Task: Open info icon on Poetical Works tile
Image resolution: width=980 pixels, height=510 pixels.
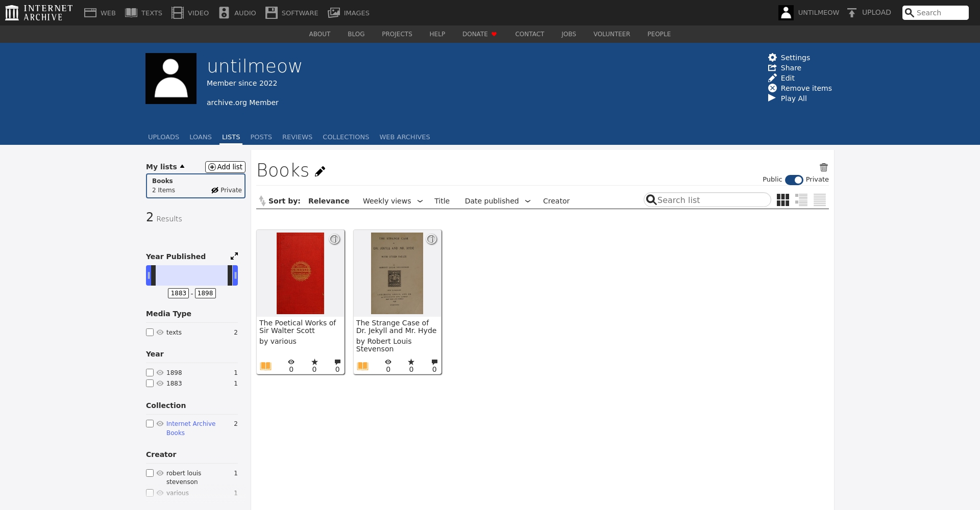Action: coord(334,239)
